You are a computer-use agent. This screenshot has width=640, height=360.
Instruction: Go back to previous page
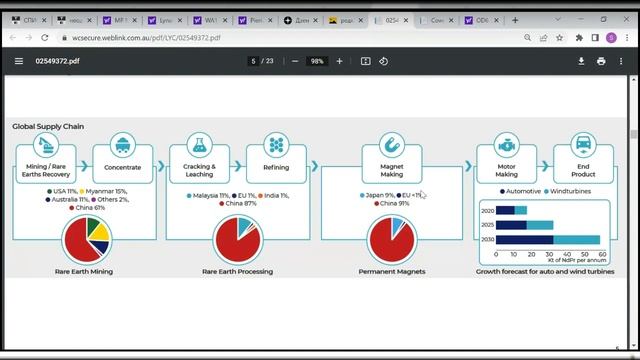(x=13, y=38)
